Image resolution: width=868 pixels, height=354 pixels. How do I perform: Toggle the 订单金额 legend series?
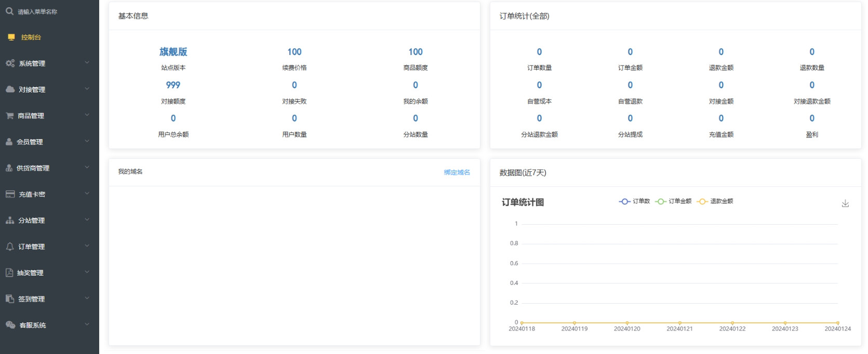(673, 201)
